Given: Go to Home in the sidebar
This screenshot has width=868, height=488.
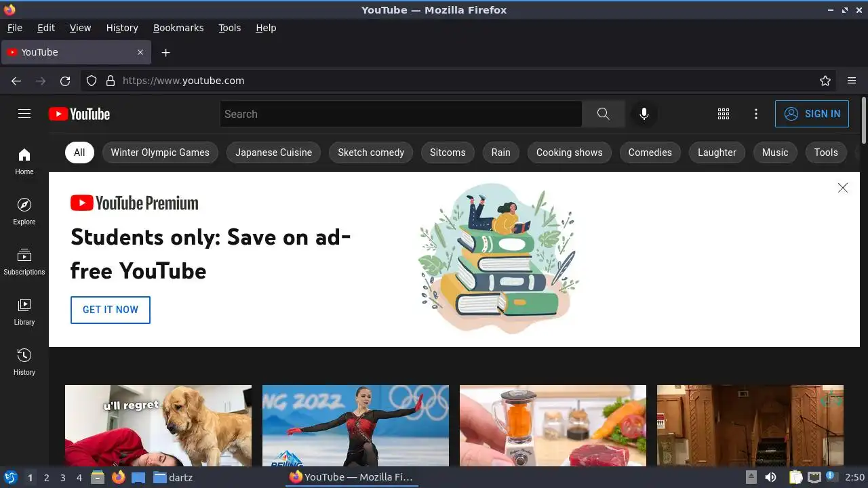Looking at the screenshot, I should [24, 161].
